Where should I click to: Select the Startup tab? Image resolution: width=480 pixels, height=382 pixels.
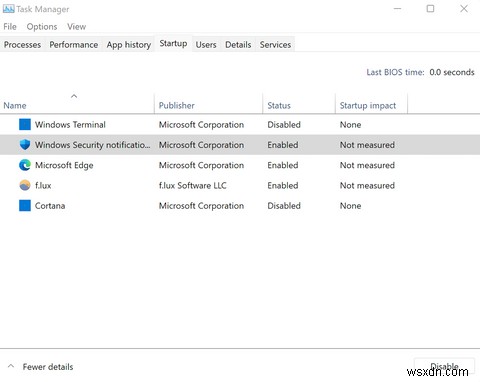click(173, 43)
